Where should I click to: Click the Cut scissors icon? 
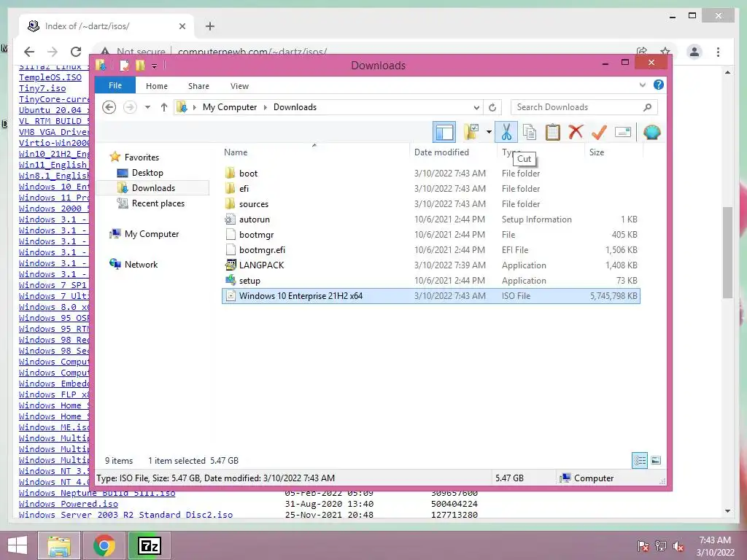pos(506,132)
